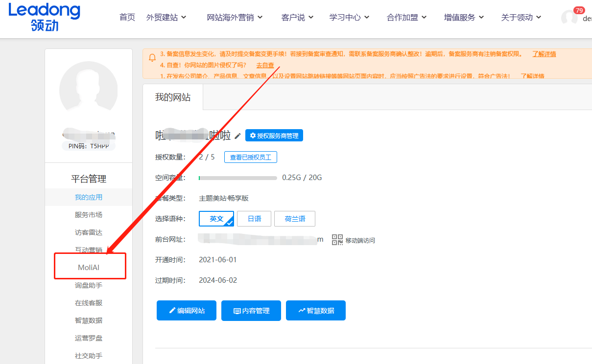
Task: Select the 日语 language option
Action: (x=254, y=219)
